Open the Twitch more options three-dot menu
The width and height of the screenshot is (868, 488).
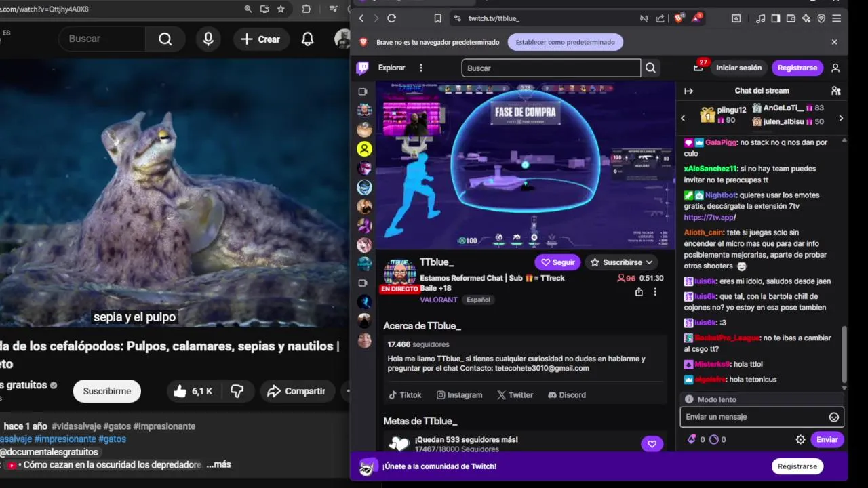pyautogui.click(x=421, y=68)
